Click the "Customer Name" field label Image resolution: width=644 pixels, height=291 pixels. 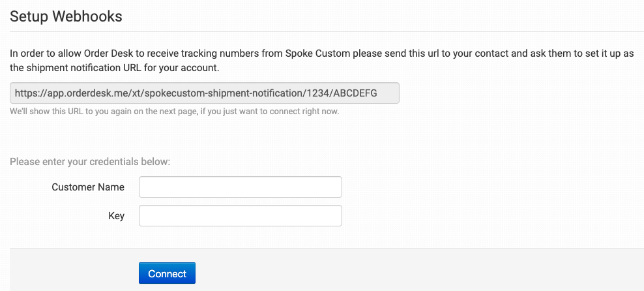[x=88, y=187]
